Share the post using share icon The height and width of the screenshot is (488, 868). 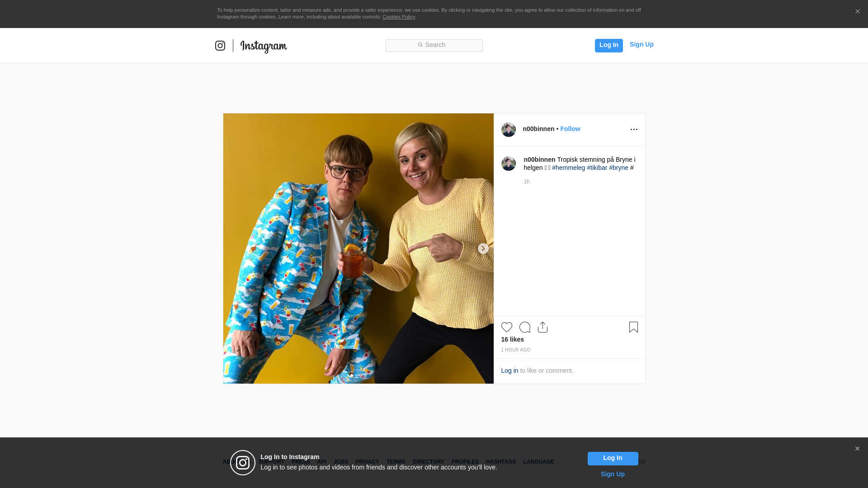click(542, 327)
